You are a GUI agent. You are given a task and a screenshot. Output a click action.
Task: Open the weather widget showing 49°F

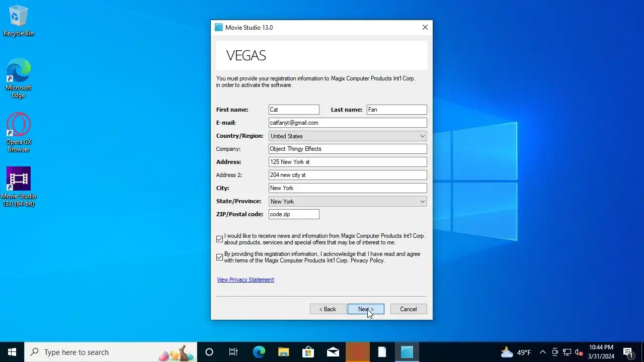pos(516,352)
